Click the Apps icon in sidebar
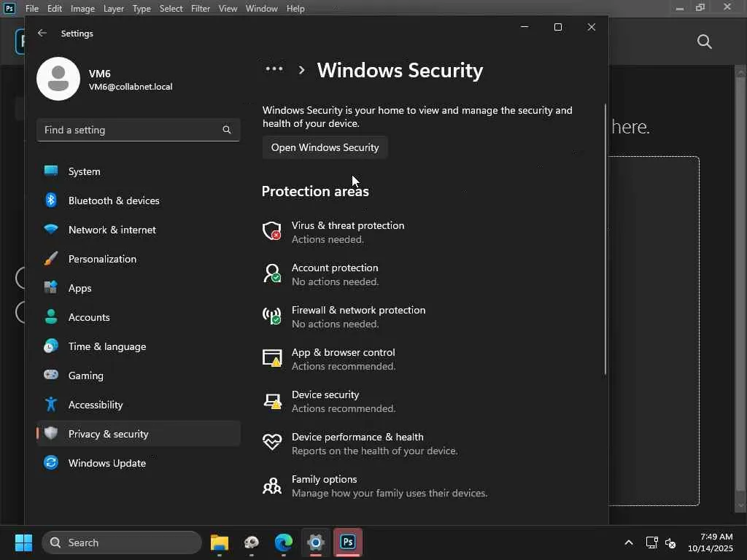The image size is (747, 560). tap(51, 287)
